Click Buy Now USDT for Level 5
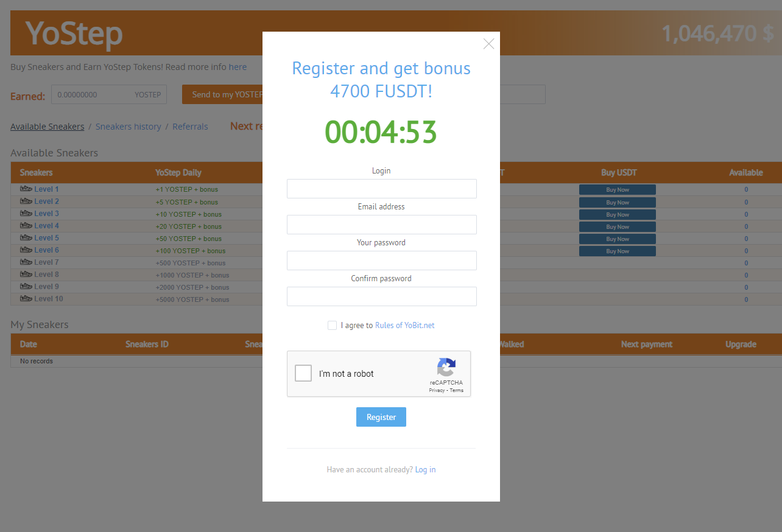The height and width of the screenshot is (532, 782). pyautogui.click(x=618, y=239)
